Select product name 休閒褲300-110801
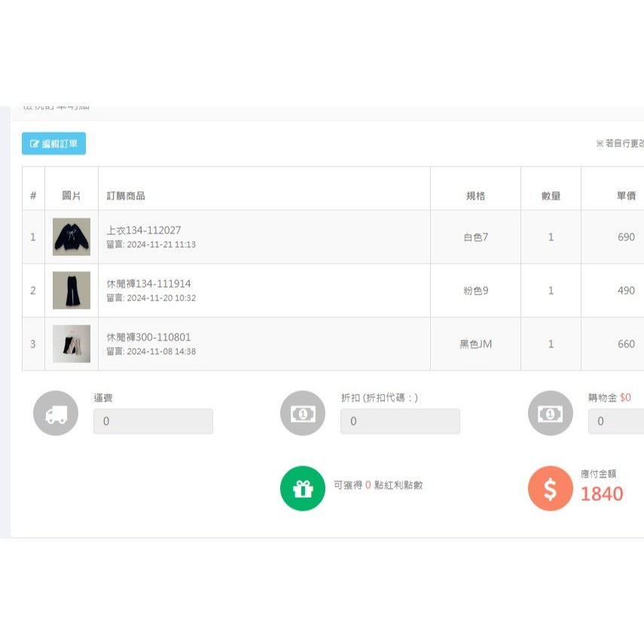Screen dimensions: 644x644 pyautogui.click(x=148, y=337)
